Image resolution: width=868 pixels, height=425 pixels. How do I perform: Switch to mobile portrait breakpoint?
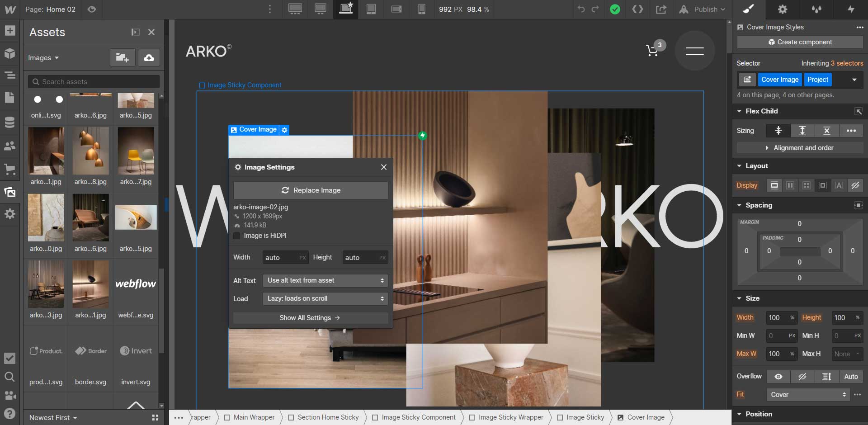tap(422, 9)
